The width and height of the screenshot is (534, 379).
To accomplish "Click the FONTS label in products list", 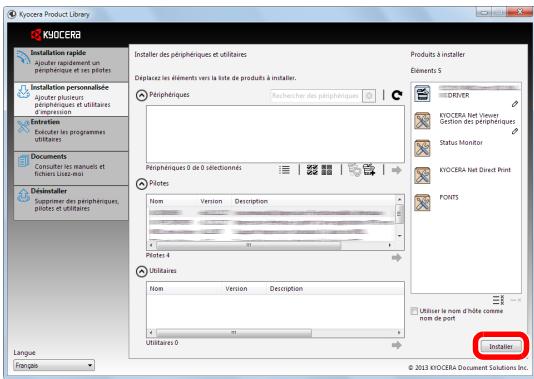I will [449, 197].
